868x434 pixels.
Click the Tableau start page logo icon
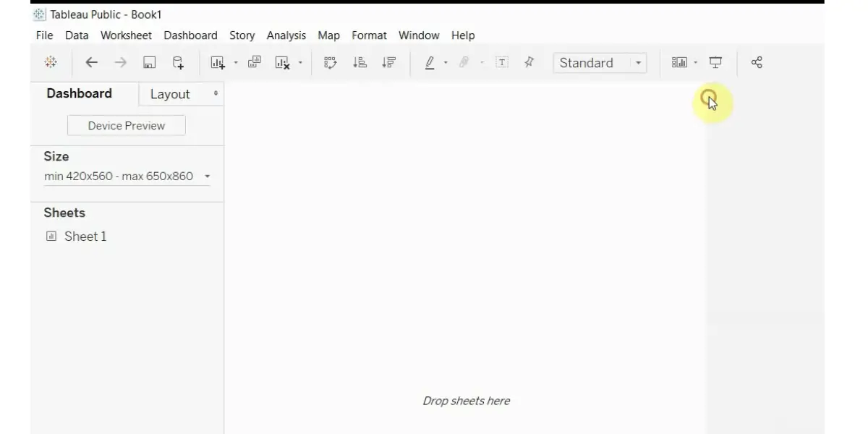tap(51, 62)
